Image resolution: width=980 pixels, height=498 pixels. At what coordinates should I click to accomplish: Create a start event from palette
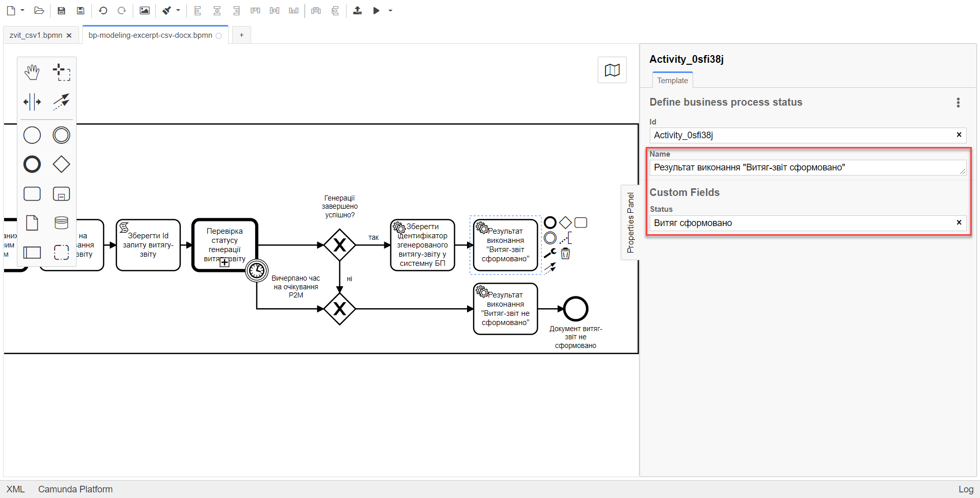[x=32, y=135]
